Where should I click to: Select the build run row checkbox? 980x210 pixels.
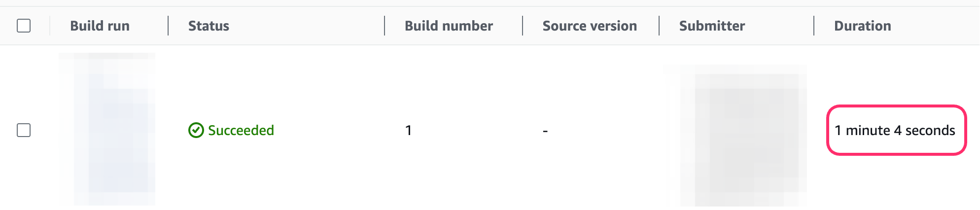24,130
